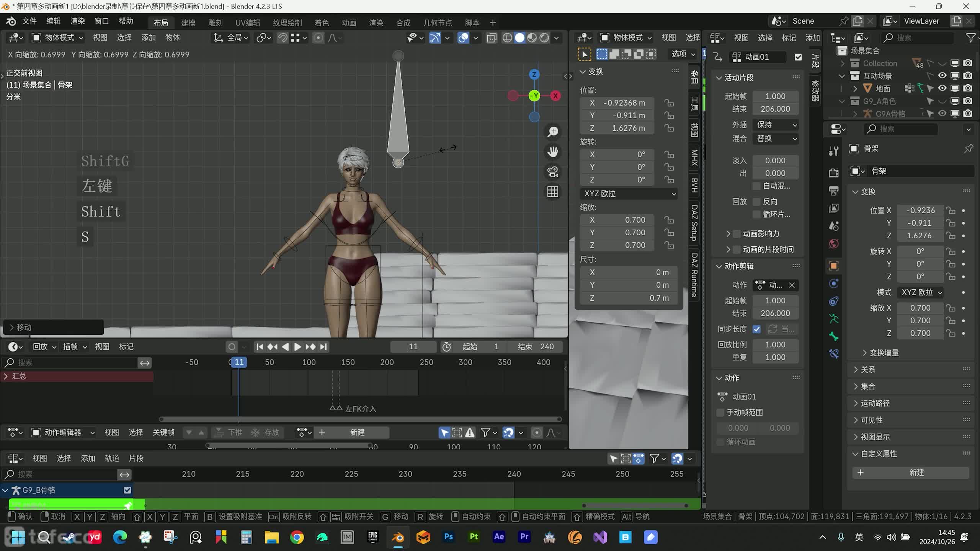Open the 外插 保持 extrapolation dropdown
Image resolution: width=980 pixels, height=551 pixels.
point(776,125)
